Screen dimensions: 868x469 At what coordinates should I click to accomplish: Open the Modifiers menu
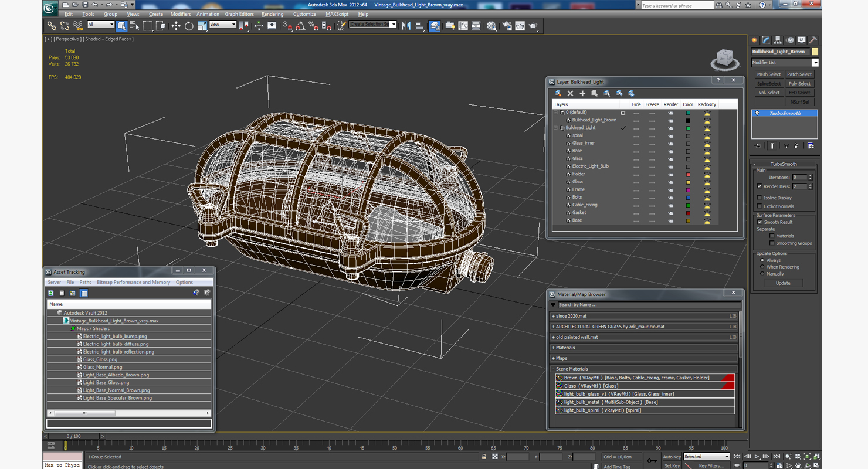point(180,14)
